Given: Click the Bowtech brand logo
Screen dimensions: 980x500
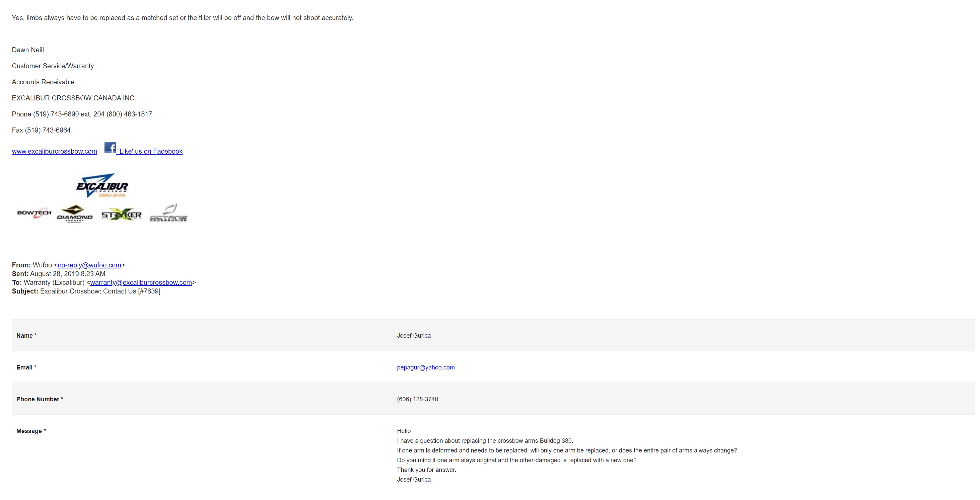Looking at the screenshot, I should coord(34,213).
